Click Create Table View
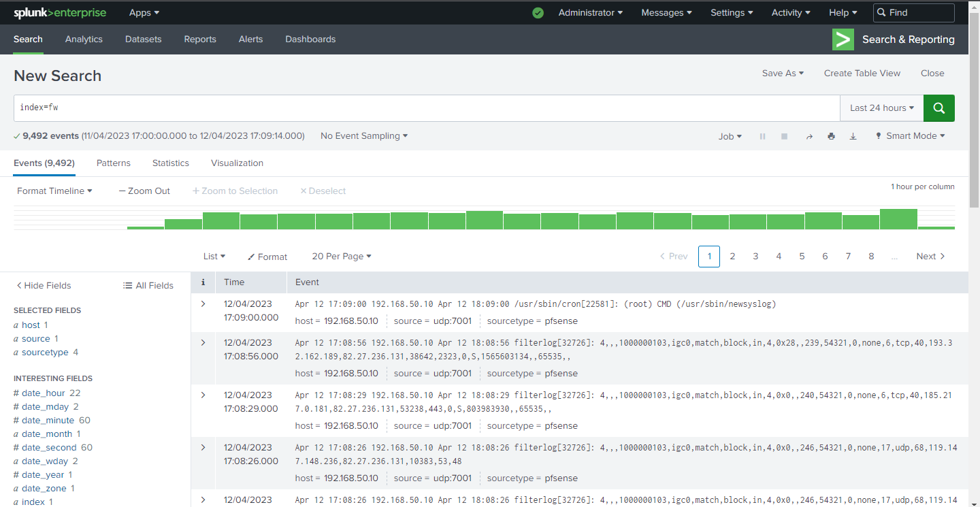 862,73
